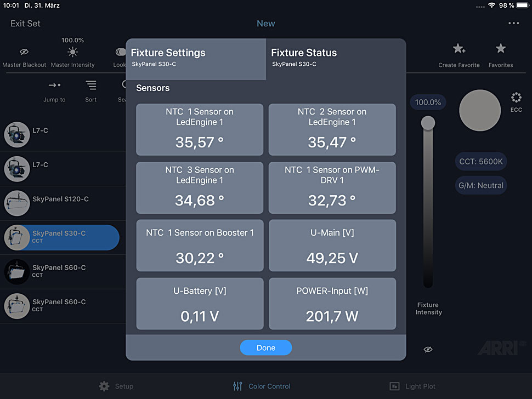Open the ECC color wheel icon
This screenshot has height=399, width=532.
[516, 98]
